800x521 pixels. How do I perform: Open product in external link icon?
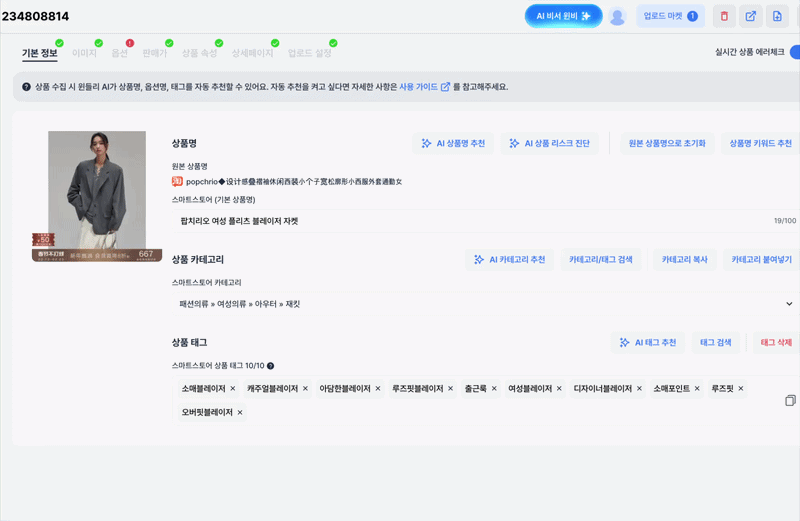coord(751,16)
